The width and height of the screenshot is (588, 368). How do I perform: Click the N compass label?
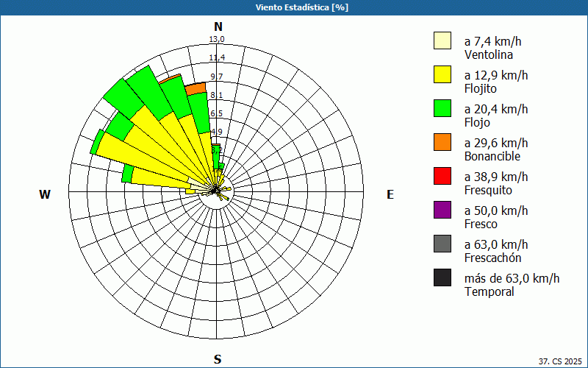(x=218, y=26)
